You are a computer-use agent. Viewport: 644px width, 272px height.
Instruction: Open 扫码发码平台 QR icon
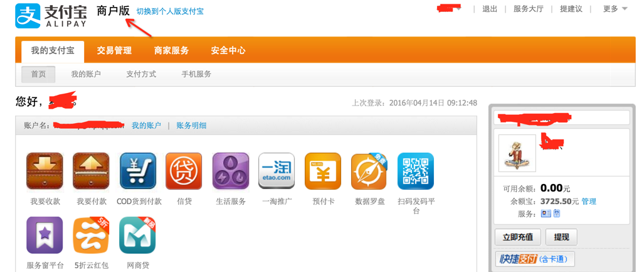click(416, 171)
